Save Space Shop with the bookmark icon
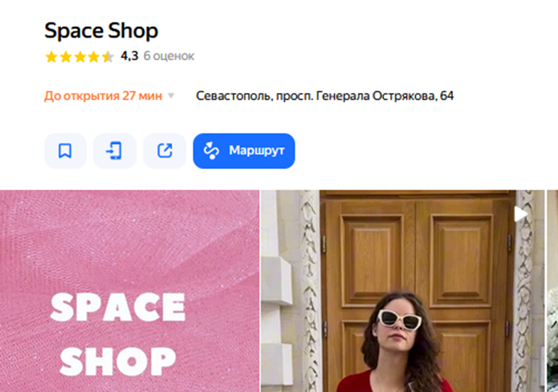 click(65, 151)
